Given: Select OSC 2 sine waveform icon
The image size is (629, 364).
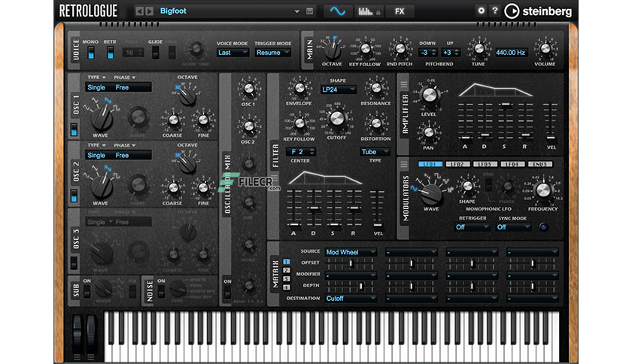Looking at the screenshot, I should [x=86, y=174].
